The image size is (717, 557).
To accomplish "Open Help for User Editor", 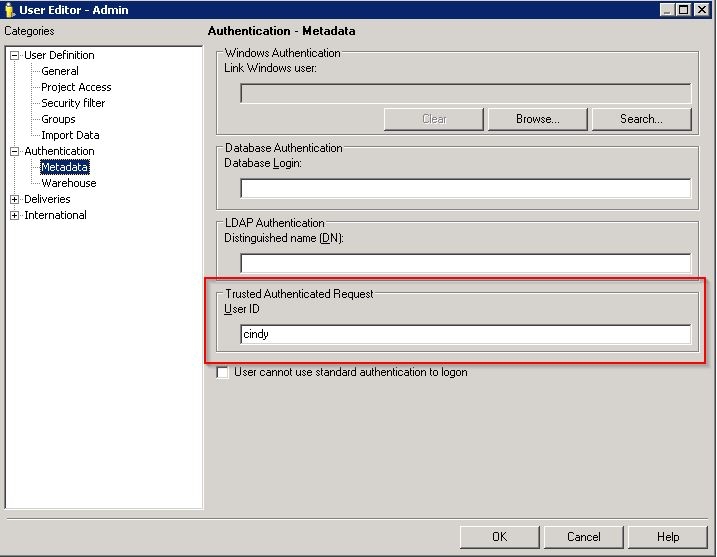I will [x=667, y=537].
